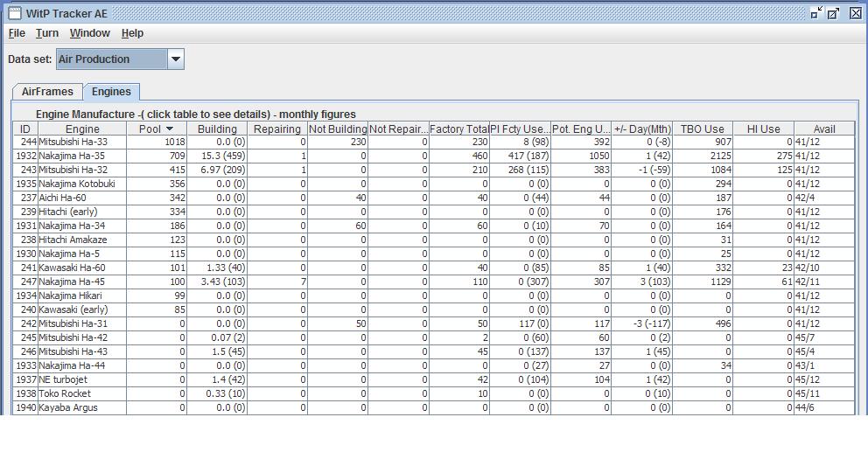Click the iconify window icon in title bar
This screenshot has height=459, width=868.
[x=816, y=13]
